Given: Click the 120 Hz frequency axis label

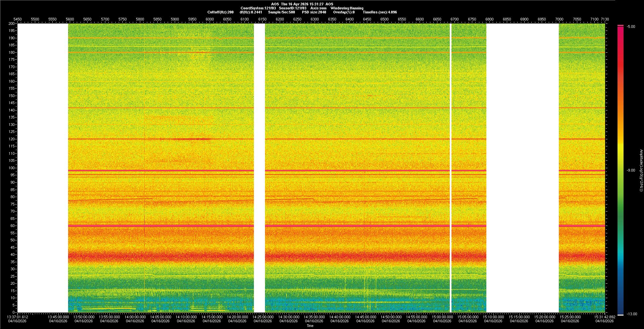Looking at the screenshot, I should pyautogui.click(x=12, y=139).
